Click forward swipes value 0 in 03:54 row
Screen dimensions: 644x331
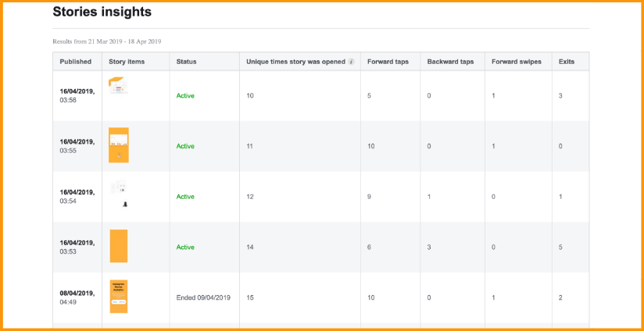click(493, 197)
